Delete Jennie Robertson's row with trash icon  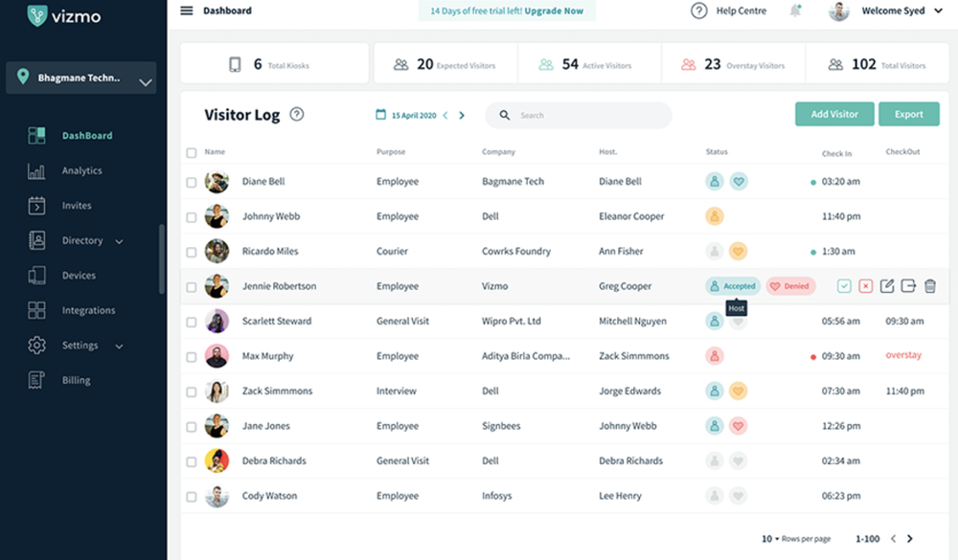pyautogui.click(x=930, y=286)
